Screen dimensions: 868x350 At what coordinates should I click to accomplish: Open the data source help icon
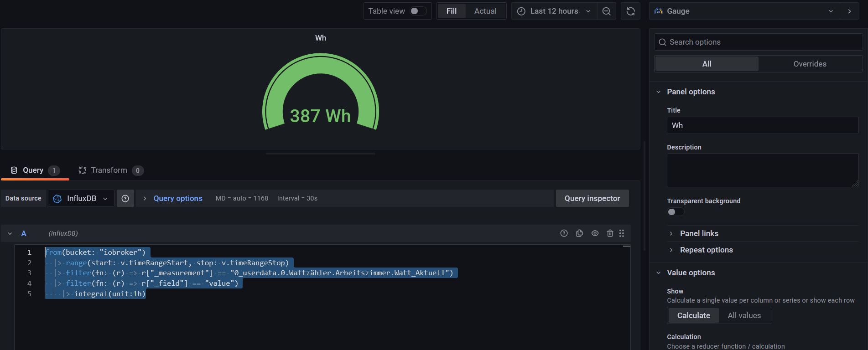(125, 199)
